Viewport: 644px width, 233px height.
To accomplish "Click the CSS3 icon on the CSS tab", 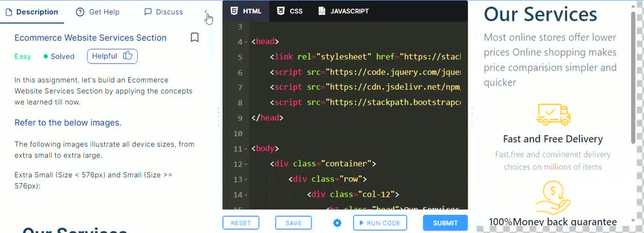I will pos(281,11).
